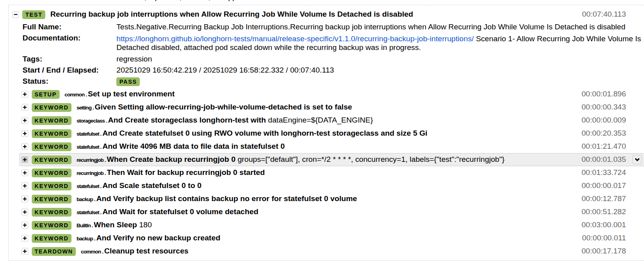The height and width of the screenshot is (261, 644).
Task: Click the TEARDOWN badge for cleanup
Action: (54, 251)
